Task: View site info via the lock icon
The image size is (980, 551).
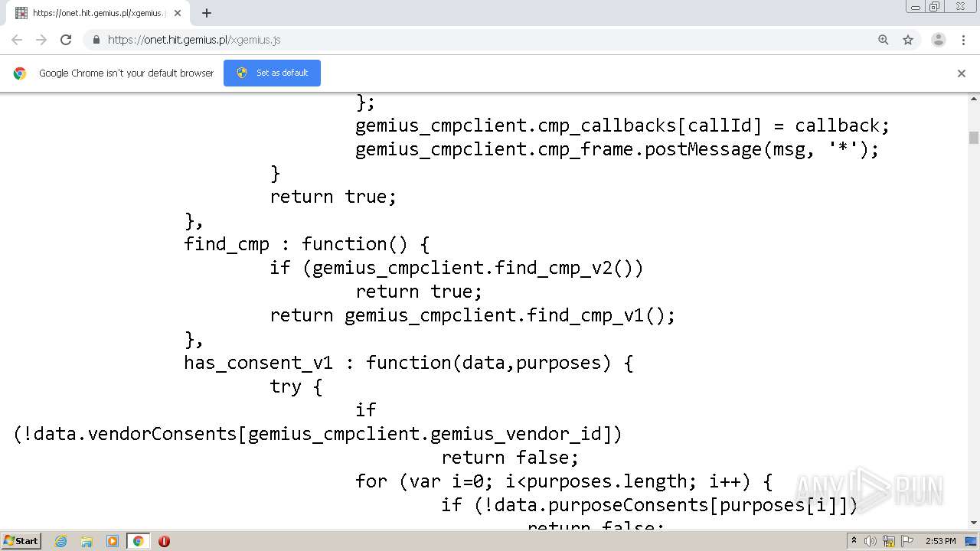Action: tap(96, 40)
